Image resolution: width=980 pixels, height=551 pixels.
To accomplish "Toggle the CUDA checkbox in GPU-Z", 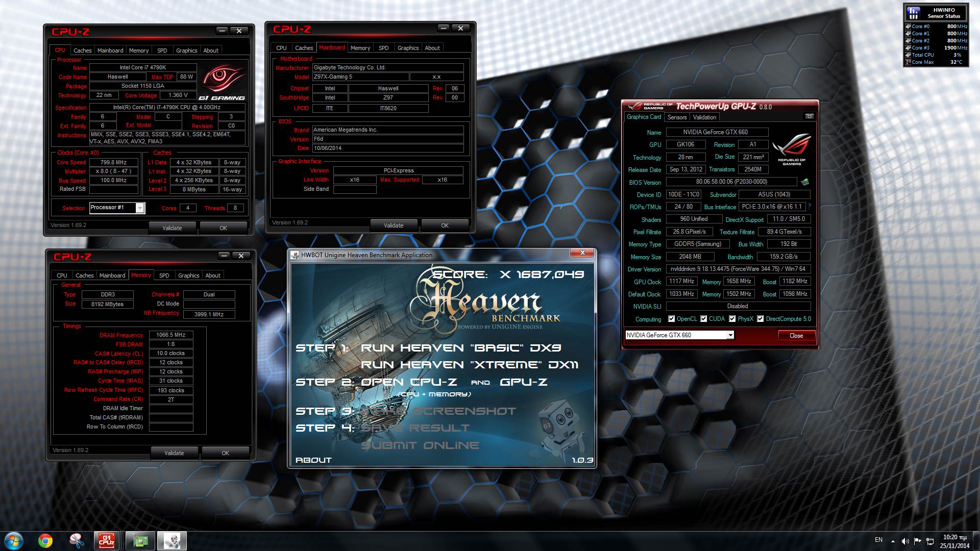I will tap(703, 319).
